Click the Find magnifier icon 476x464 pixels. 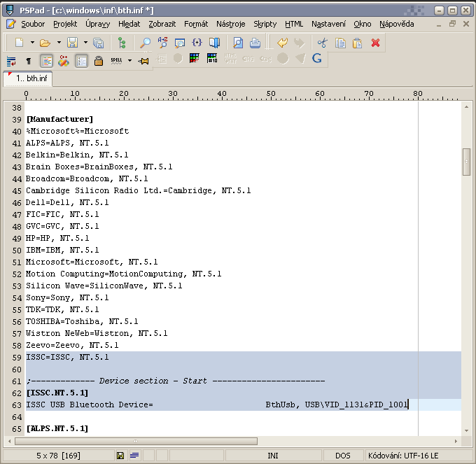[x=145, y=43]
